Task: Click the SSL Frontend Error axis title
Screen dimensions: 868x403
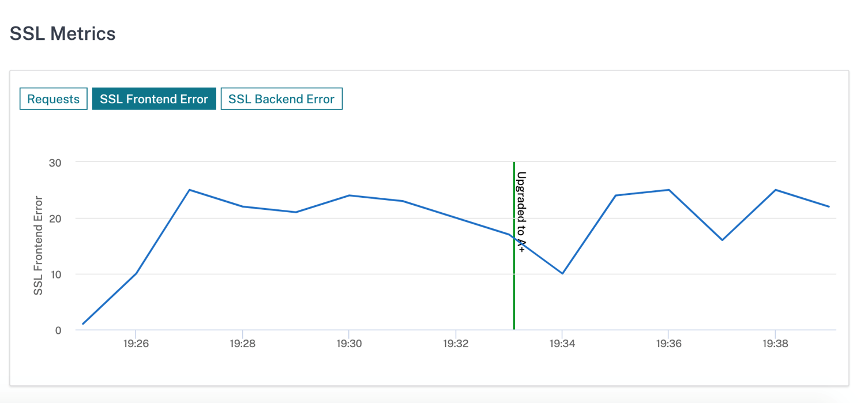Action: point(39,246)
